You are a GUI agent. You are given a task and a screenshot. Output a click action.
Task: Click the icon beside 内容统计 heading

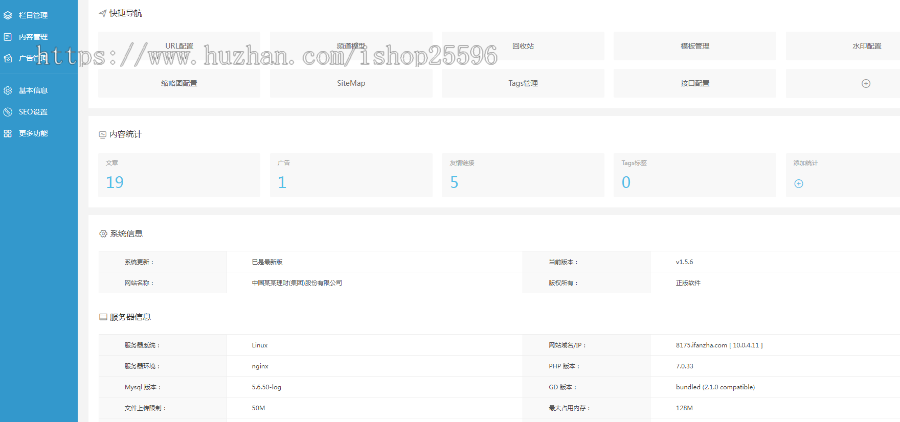coord(103,134)
